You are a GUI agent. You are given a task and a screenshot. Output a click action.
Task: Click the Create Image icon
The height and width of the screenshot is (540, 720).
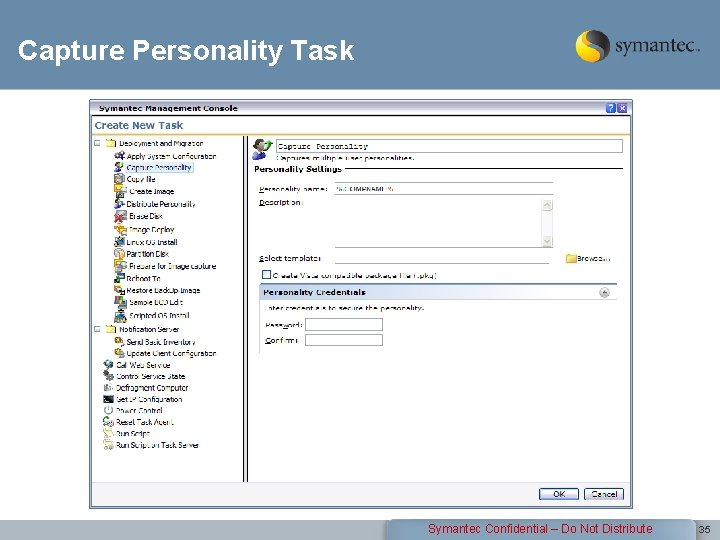click(x=120, y=191)
